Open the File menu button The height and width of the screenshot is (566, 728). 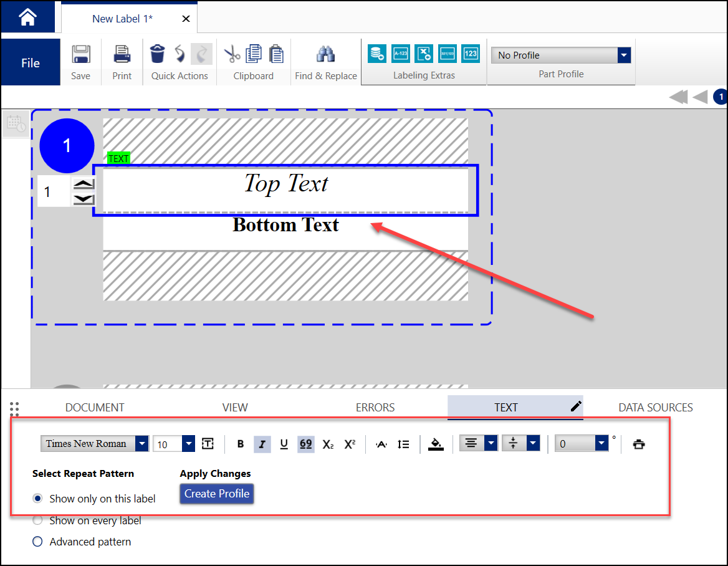[31, 63]
